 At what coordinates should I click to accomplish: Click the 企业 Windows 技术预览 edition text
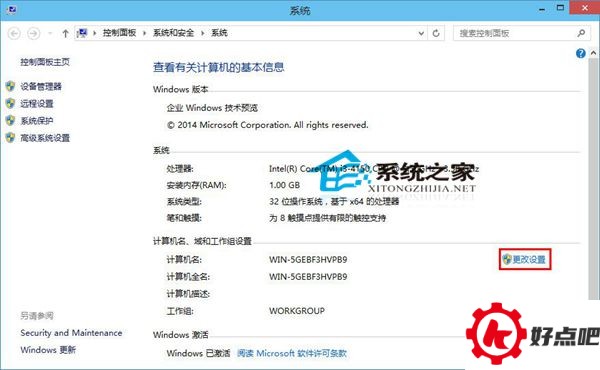[212, 108]
